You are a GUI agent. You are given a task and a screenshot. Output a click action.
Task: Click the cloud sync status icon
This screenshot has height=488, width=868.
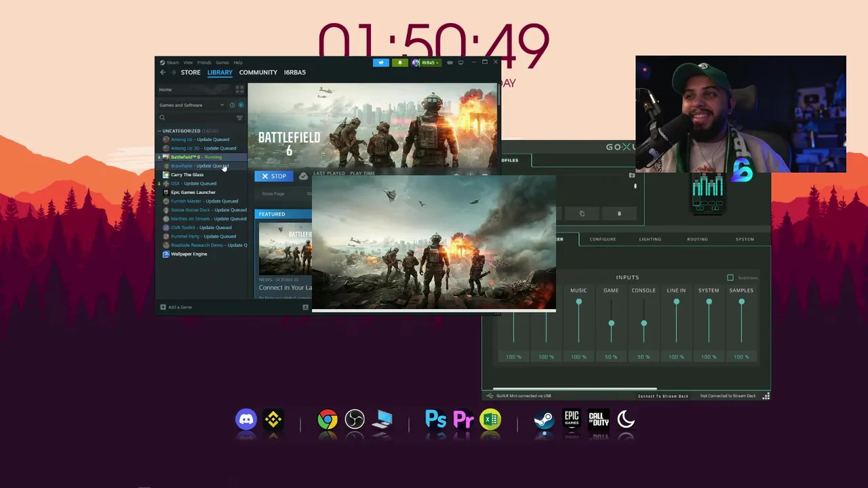(x=303, y=176)
